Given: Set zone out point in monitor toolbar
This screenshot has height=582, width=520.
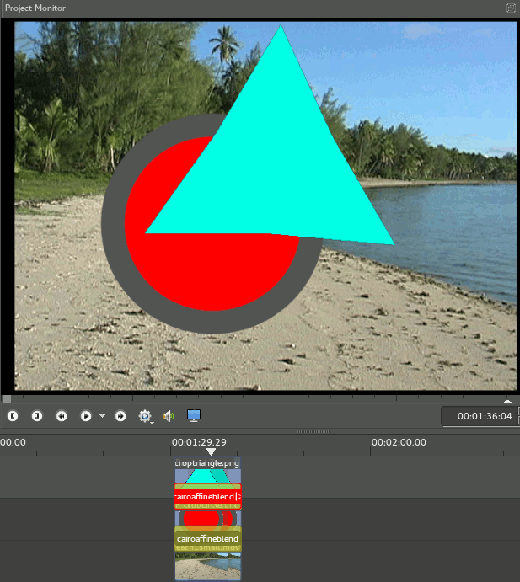Looking at the screenshot, I should [x=37, y=416].
